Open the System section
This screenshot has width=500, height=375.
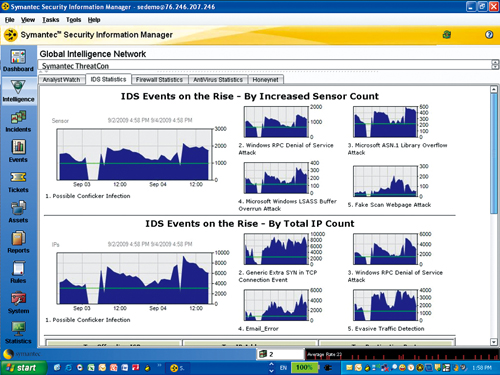point(18,303)
